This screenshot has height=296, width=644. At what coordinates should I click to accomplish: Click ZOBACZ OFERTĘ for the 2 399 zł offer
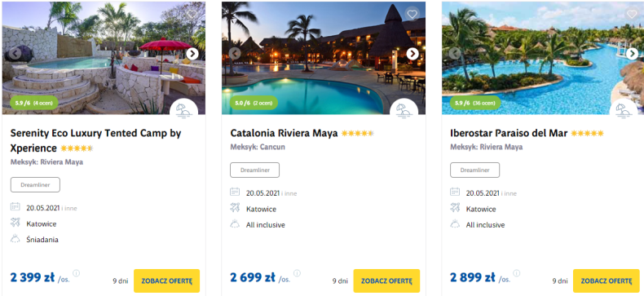pos(167,281)
